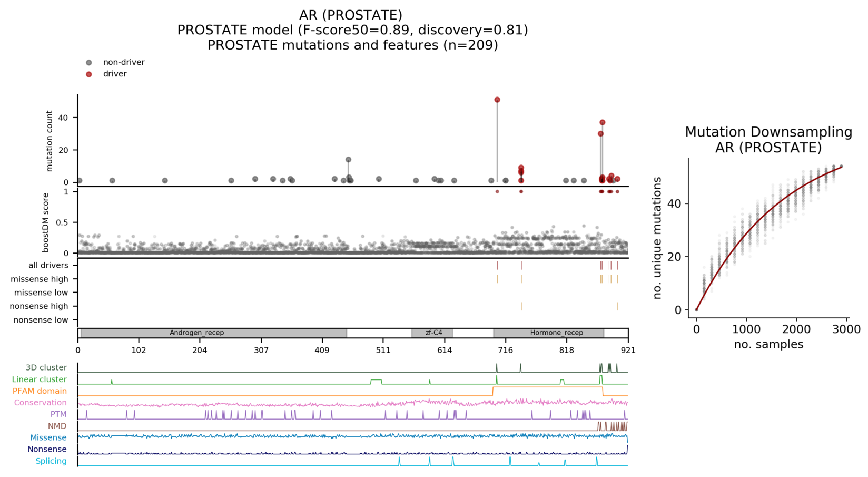
Task: Click the 'all drivers' row label
Action: [x=48, y=266]
